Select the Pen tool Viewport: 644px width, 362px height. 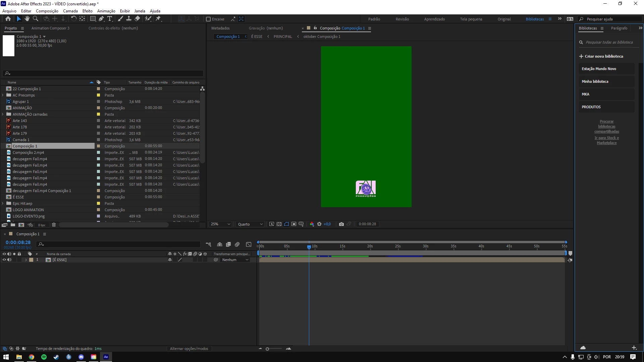101,19
